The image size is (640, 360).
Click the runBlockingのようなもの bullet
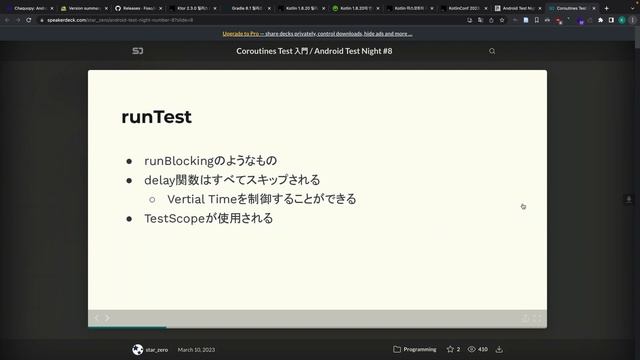tap(211, 161)
